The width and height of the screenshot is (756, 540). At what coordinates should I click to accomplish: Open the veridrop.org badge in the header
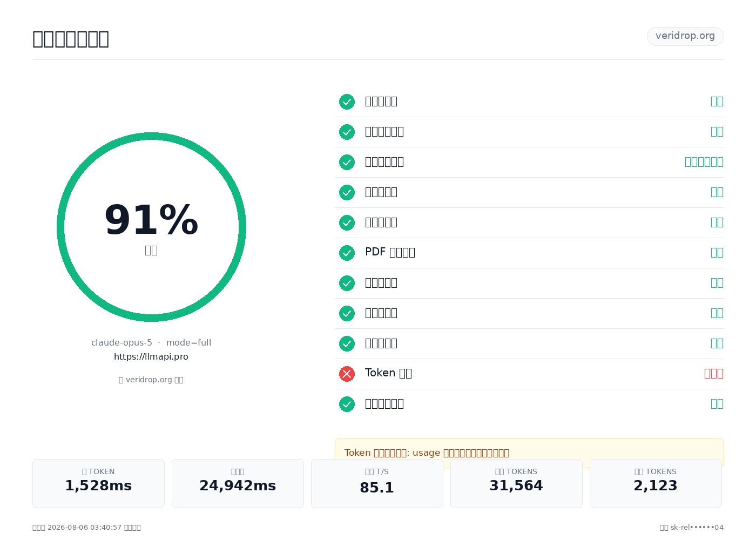coord(685,36)
